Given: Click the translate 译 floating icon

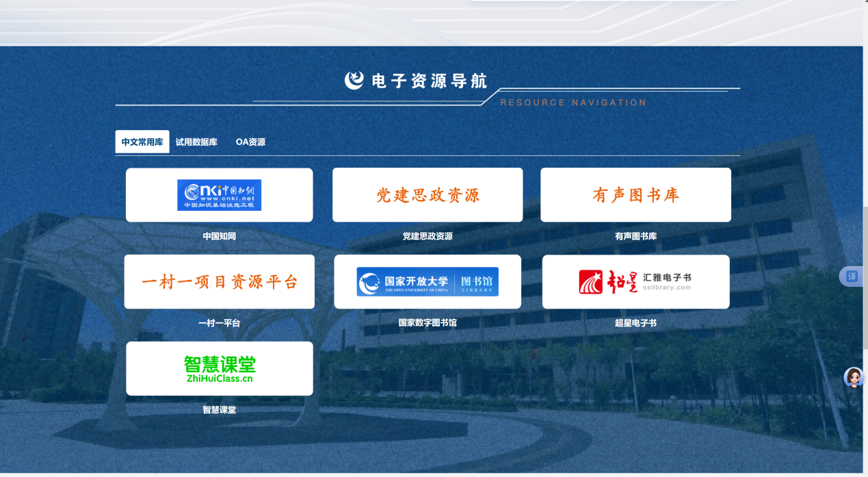Looking at the screenshot, I should (x=852, y=276).
